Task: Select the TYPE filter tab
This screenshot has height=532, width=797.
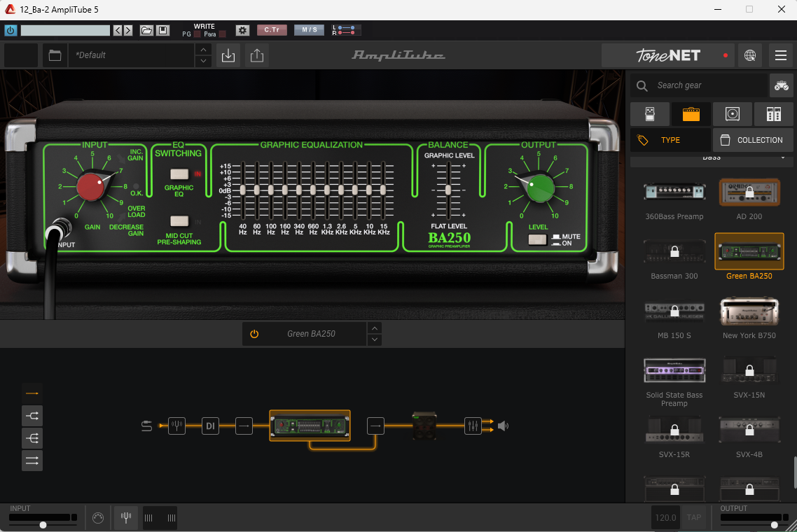Action: 670,140
